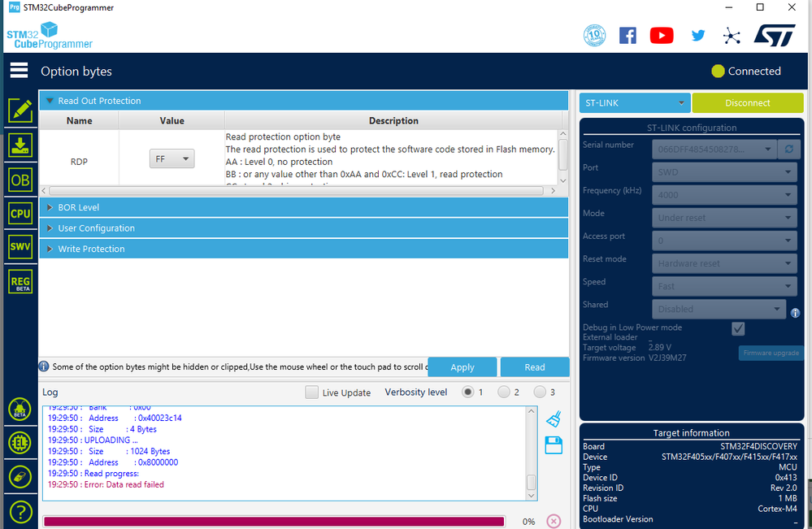
Task: Click the Shared info icon
Action: pyautogui.click(x=796, y=313)
